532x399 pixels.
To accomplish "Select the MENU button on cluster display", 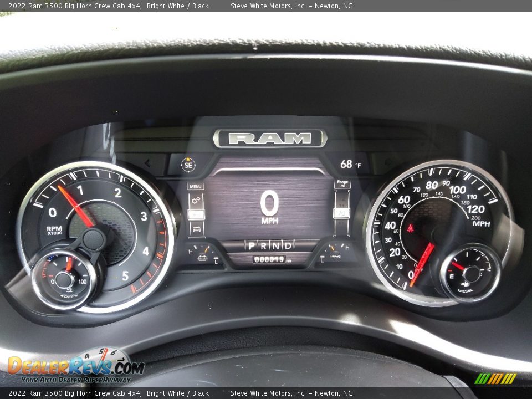I will 196,186.
